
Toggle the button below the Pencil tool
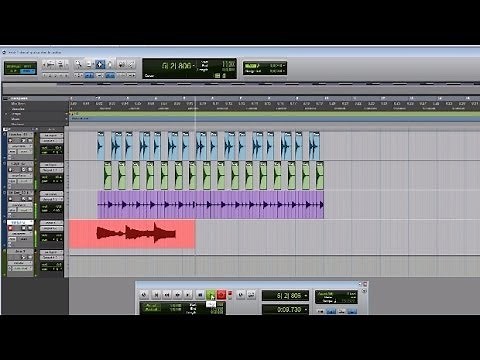click(131, 75)
